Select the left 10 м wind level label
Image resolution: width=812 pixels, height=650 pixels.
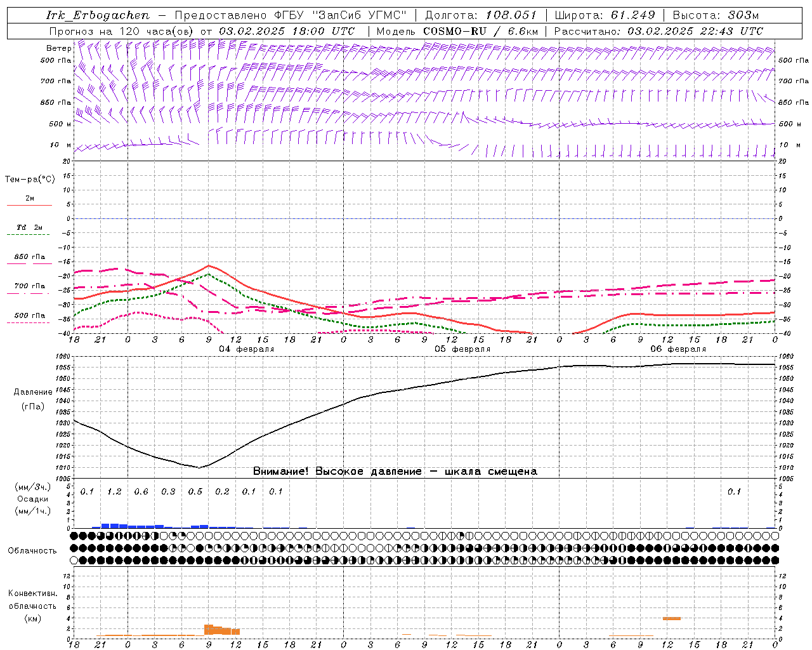pyautogui.click(x=60, y=145)
